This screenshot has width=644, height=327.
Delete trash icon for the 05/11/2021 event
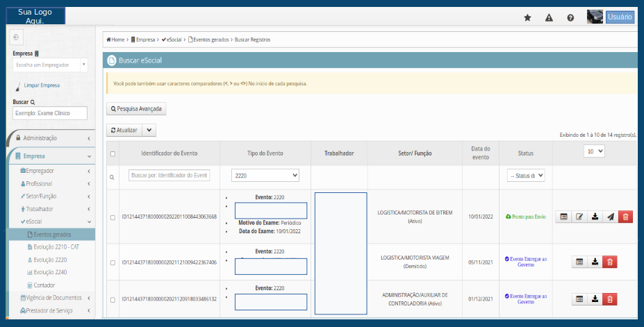(610, 262)
